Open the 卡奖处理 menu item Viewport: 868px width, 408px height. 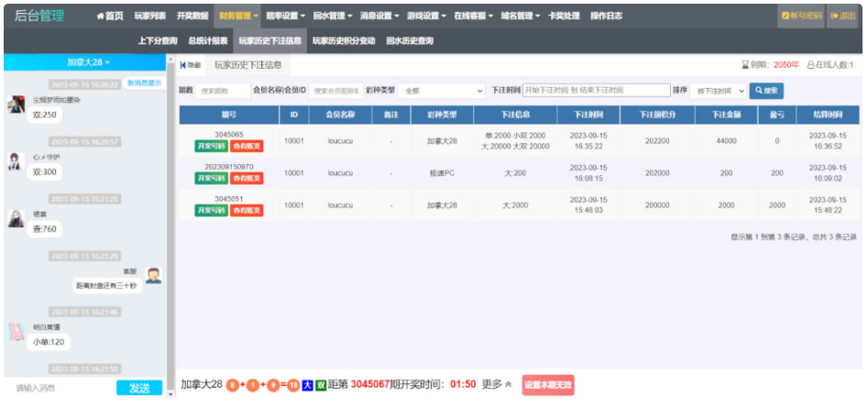pyautogui.click(x=564, y=17)
